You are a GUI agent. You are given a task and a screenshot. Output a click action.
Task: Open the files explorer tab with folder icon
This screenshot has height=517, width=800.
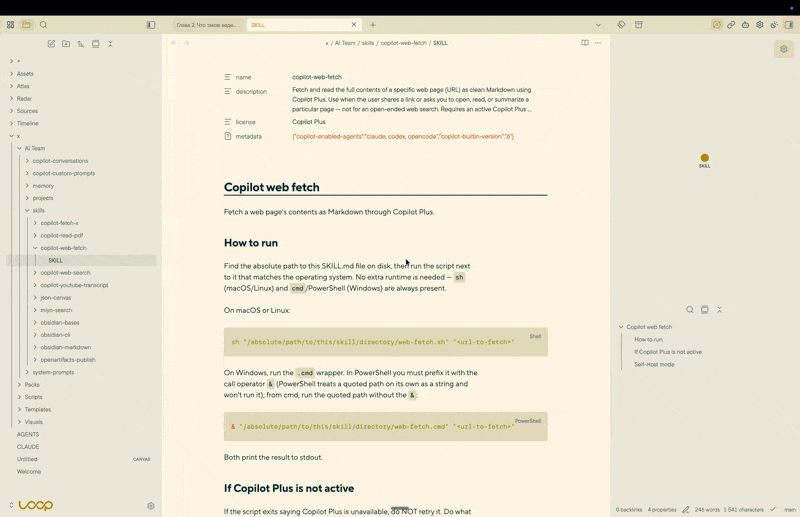click(x=26, y=24)
